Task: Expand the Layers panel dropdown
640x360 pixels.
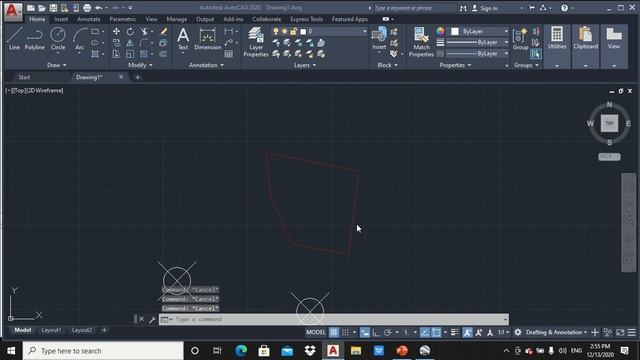Action: [305, 65]
